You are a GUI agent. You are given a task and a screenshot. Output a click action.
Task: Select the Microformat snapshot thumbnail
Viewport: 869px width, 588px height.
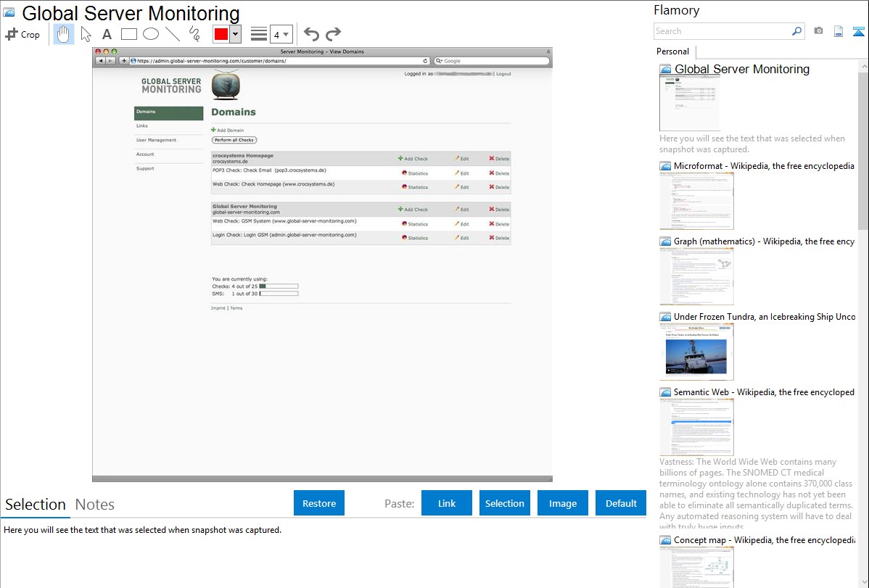pyautogui.click(x=696, y=201)
